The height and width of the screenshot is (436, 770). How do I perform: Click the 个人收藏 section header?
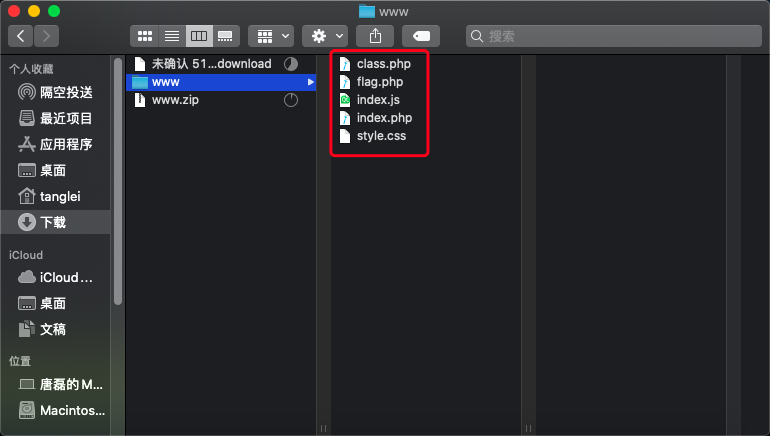[x=31, y=69]
